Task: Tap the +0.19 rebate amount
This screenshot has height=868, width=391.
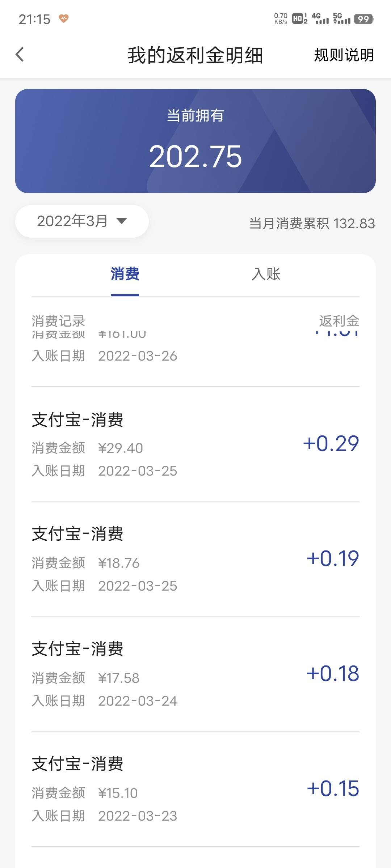Action: [x=333, y=558]
